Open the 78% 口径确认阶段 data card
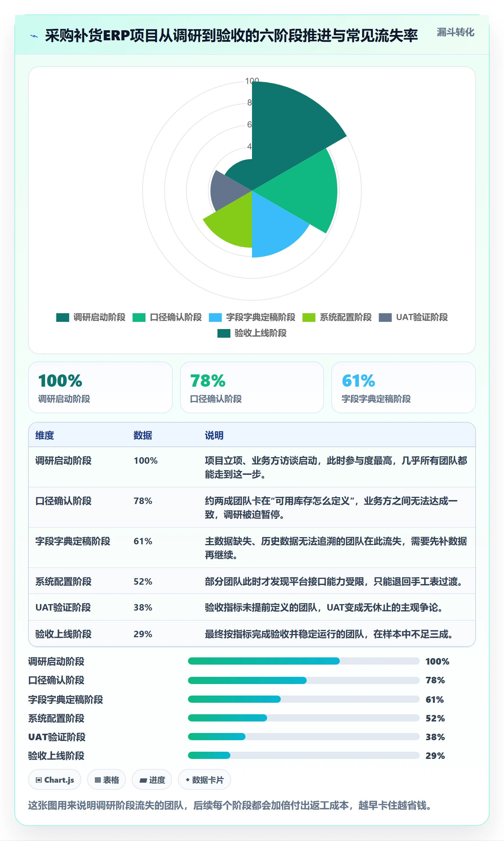The image size is (504, 841). [252, 387]
